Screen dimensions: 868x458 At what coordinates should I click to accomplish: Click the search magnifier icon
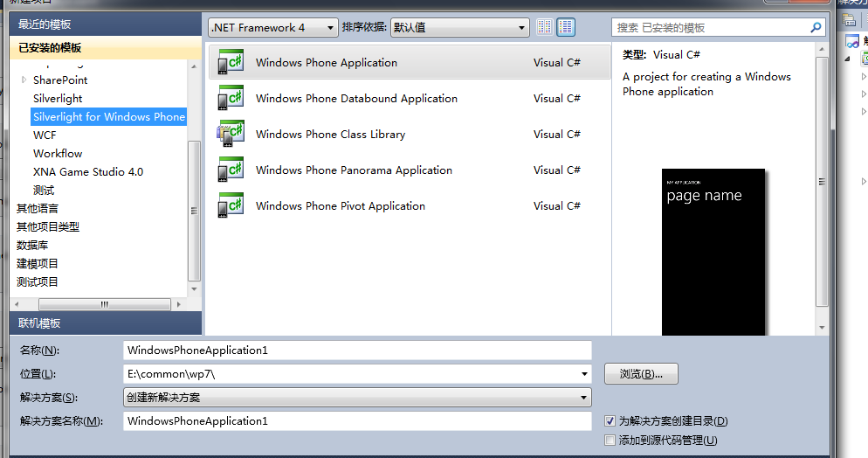816,27
